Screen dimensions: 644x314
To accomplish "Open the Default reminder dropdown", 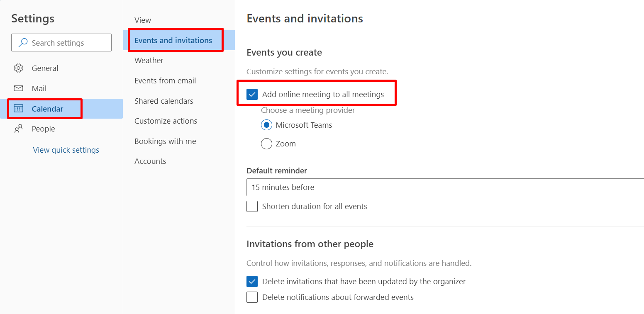I will [445, 187].
